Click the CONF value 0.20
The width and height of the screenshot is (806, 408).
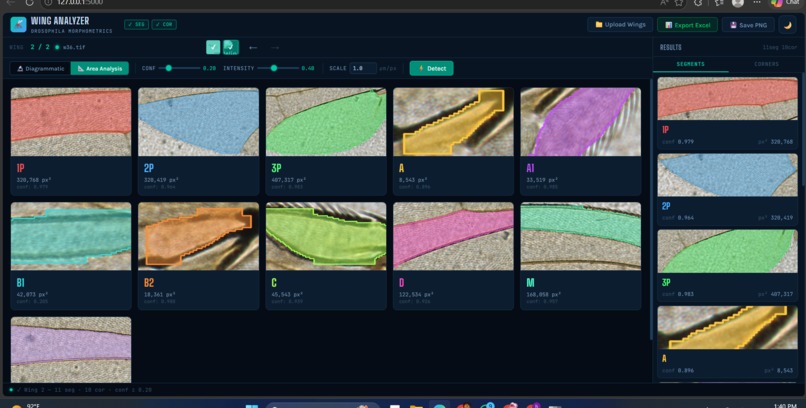click(209, 68)
